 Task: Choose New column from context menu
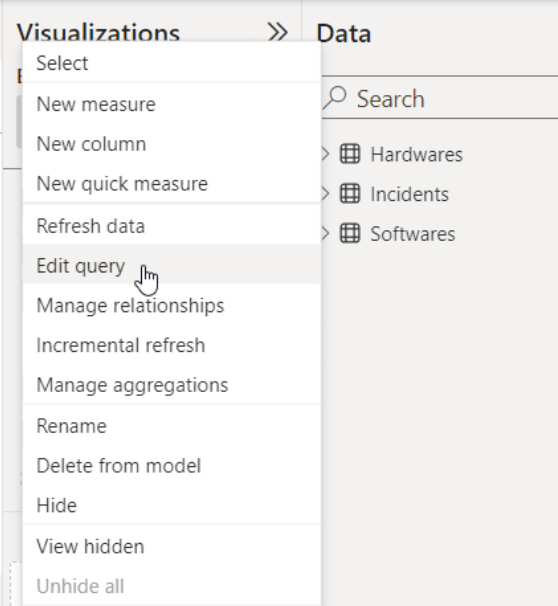tap(172, 144)
